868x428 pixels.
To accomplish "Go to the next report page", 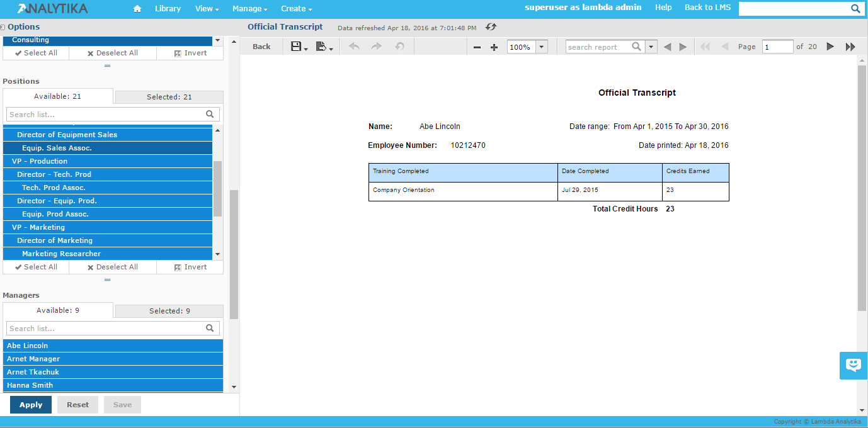I will coord(830,47).
